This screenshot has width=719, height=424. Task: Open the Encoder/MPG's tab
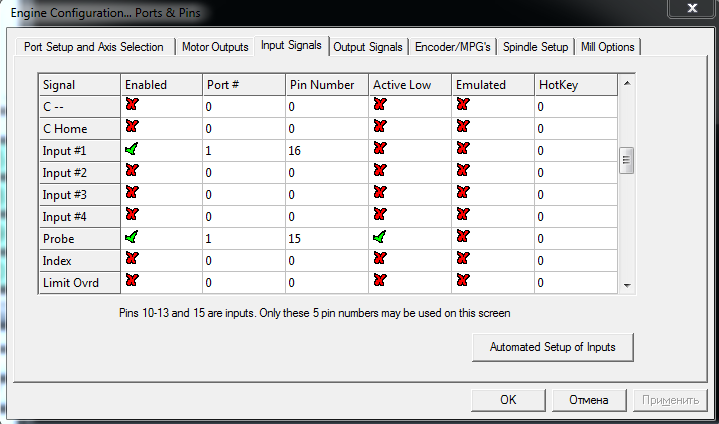pos(453,47)
